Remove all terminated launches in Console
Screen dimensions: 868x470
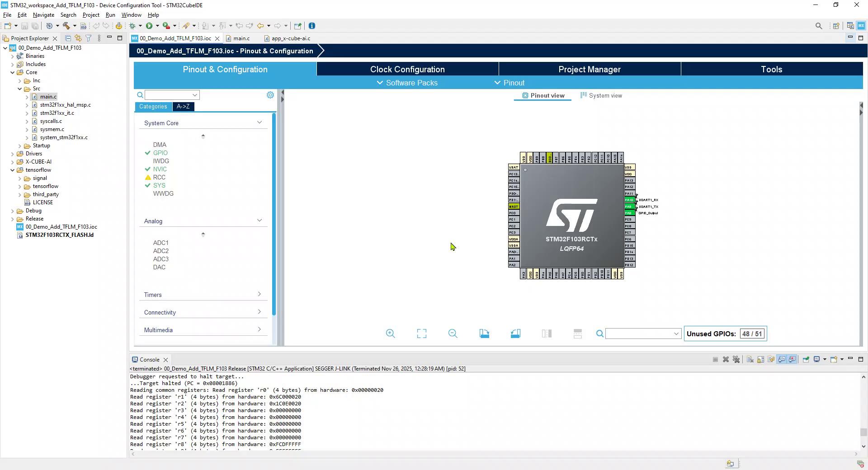point(736,360)
